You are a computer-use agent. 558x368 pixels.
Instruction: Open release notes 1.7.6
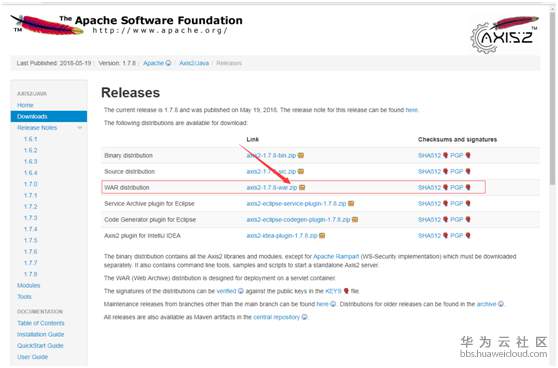[31, 251]
